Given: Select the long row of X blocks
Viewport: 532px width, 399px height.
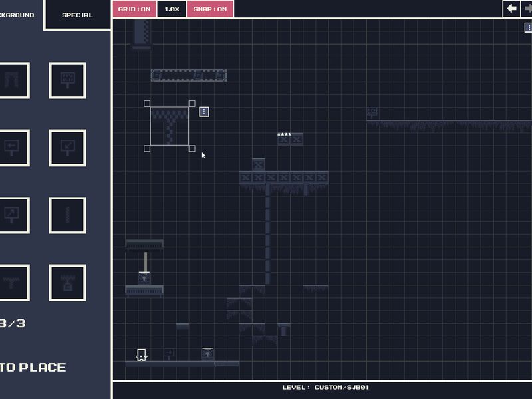Looking at the screenshot, I should coord(284,177).
